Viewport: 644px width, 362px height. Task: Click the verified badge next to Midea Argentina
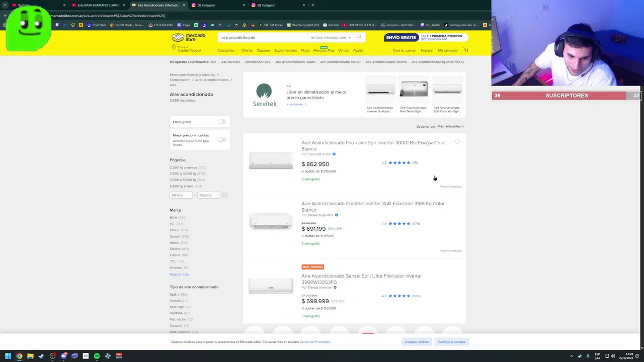pyautogui.click(x=337, y=215)
